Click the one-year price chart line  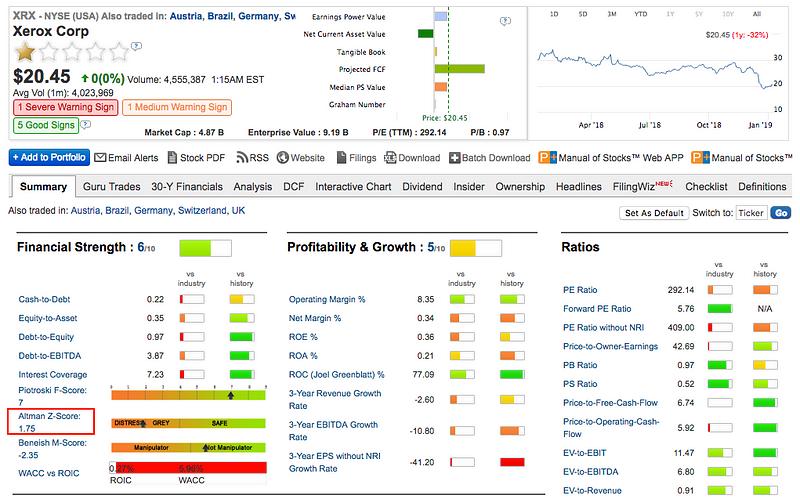(x=655, y=68)
